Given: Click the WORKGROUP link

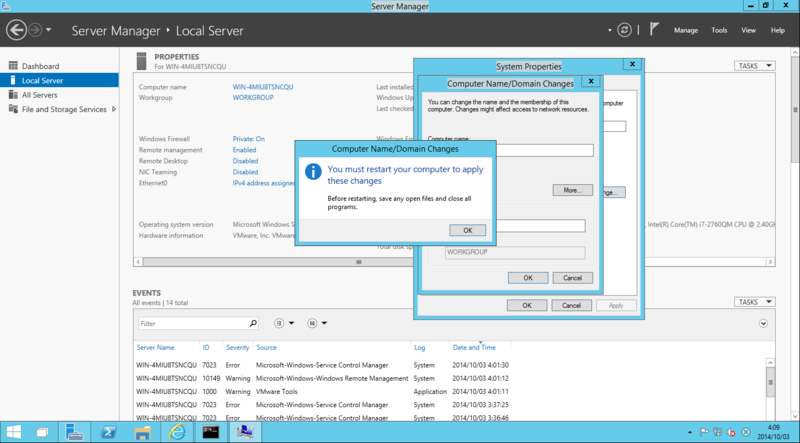Looking at the screenshot, I should point(253,97).
